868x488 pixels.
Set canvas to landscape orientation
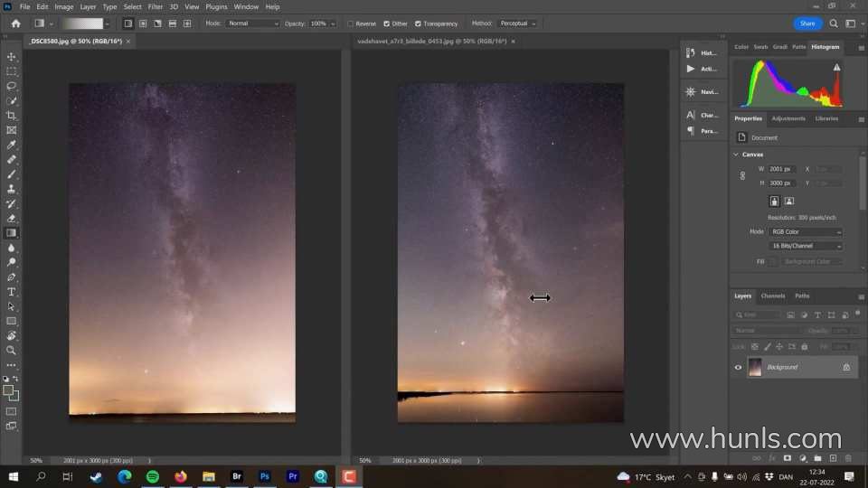(789, 201)
